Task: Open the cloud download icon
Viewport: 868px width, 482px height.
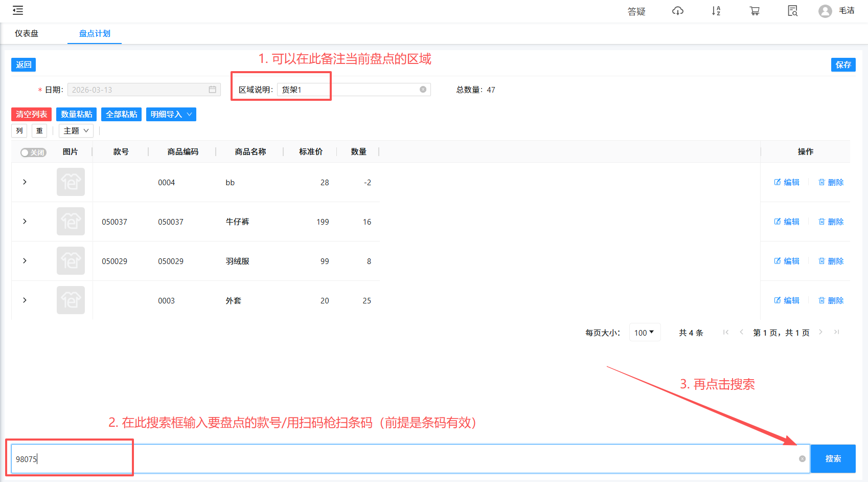Action: (677, 11)
